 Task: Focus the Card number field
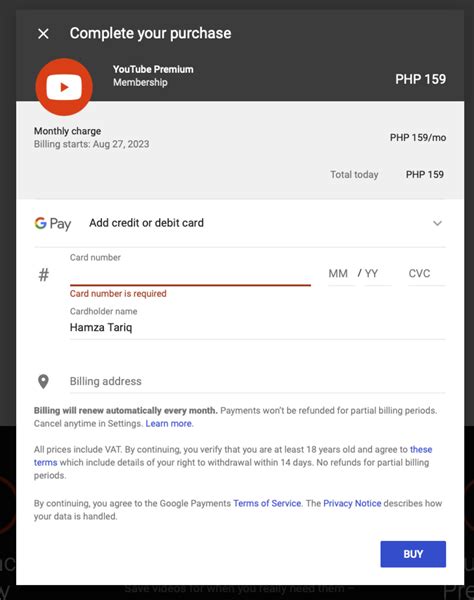(x=190, y=274)
